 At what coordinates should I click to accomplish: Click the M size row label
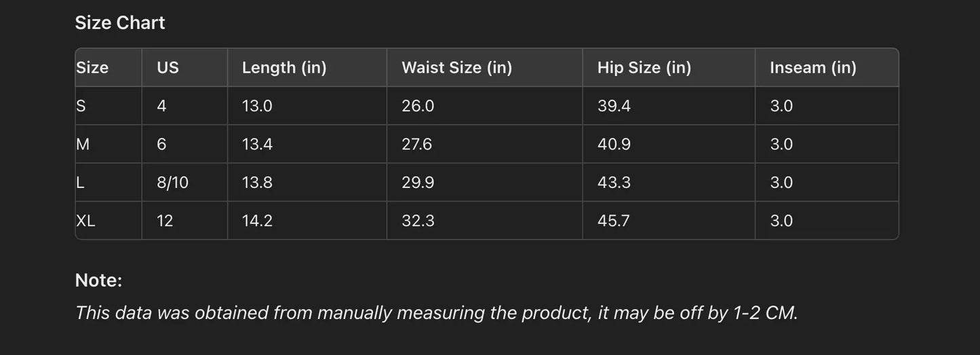83,144
